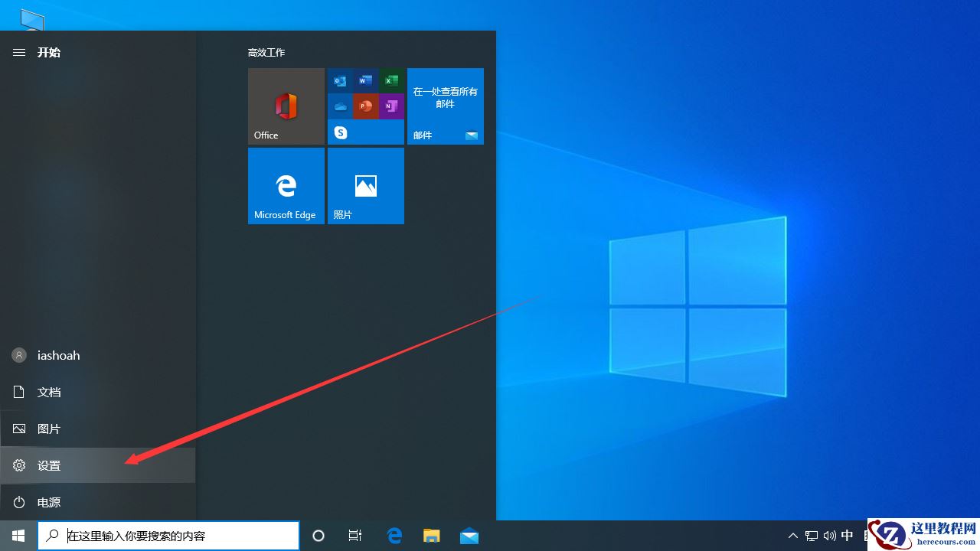Launch Microsoft Edge from its Start tile
Viewport: 980px width, 551px height.
286,185
